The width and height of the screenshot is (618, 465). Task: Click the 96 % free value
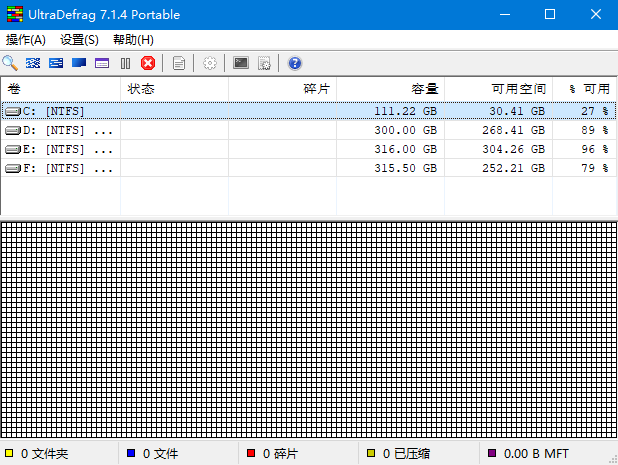click(595, 149)
